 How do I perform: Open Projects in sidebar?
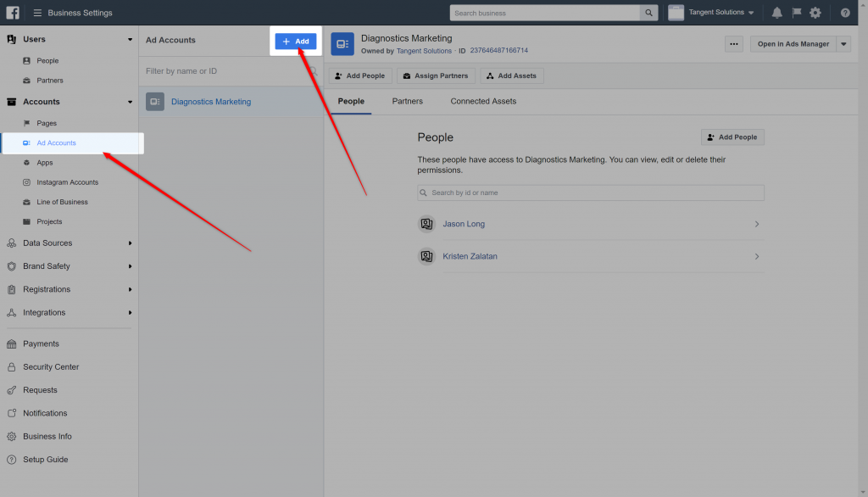coord(49,221)
